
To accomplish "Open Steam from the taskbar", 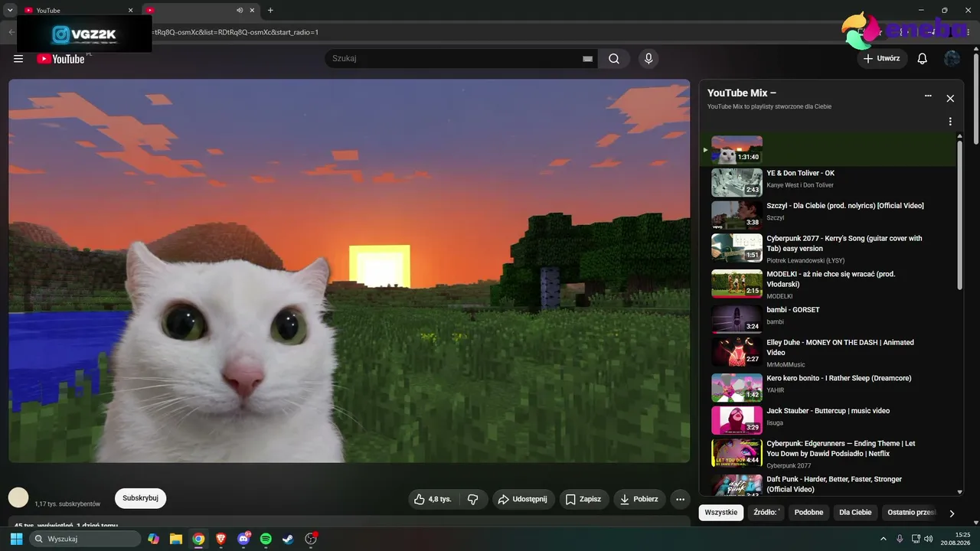I will [288, 539].
